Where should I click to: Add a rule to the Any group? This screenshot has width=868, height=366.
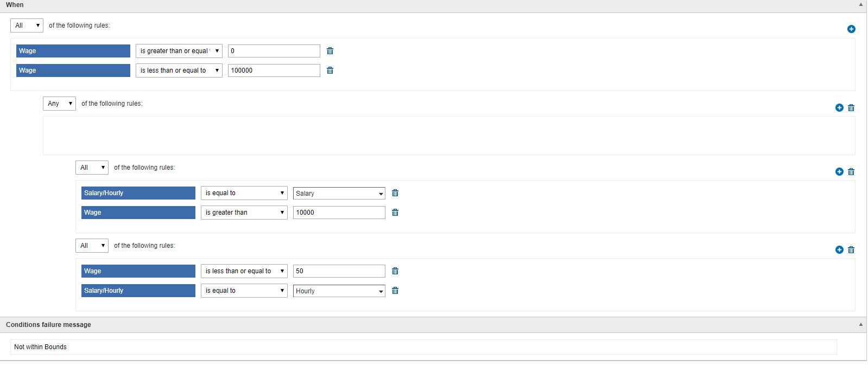point(839,108)
